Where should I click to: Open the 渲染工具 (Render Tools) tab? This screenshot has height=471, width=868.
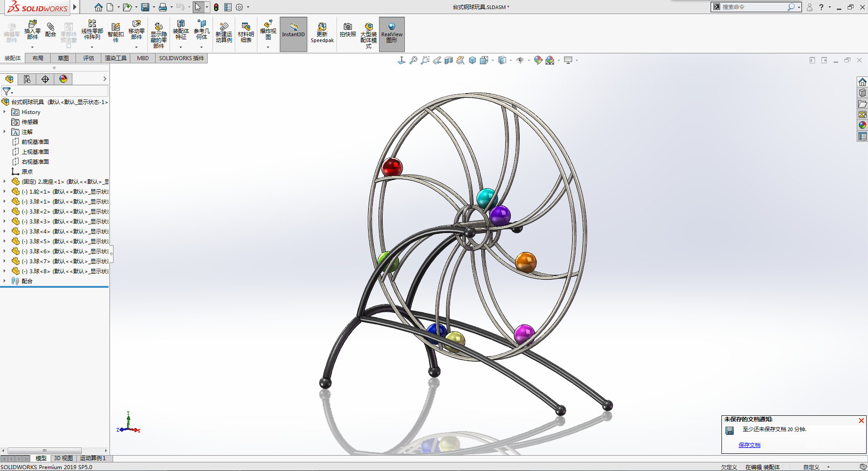[x=116, y=58]
